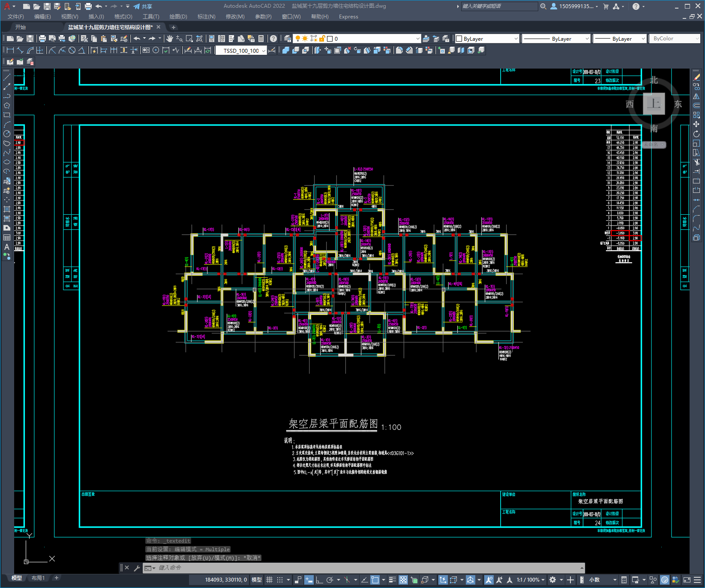Select the Multiline Text tool (A)
Screen dimensions: 705x588
point(7,247)
